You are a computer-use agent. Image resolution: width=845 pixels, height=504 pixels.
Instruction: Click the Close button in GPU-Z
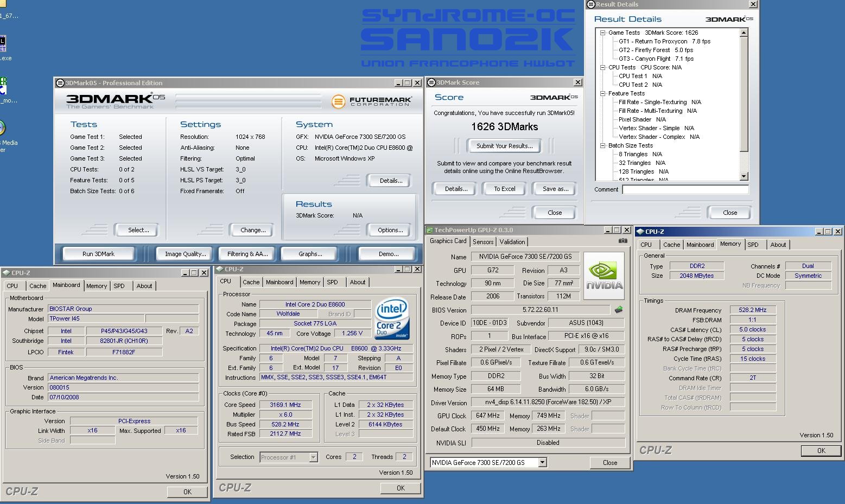click(x=610, y=463)
